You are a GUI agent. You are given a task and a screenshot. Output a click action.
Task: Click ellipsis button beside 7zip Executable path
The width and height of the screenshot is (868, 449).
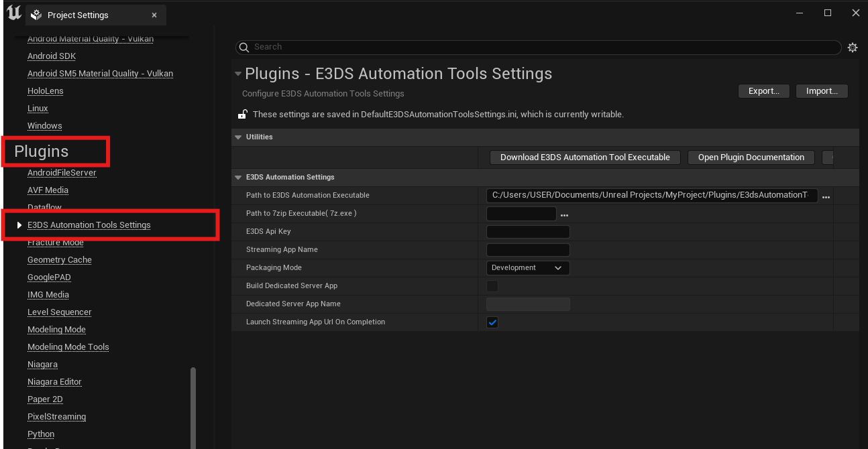(564, 214)
